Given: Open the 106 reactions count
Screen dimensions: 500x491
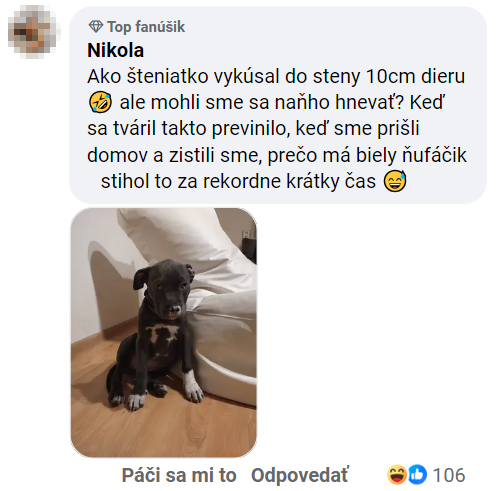Looking at the screenshot, I should [449, 475].
